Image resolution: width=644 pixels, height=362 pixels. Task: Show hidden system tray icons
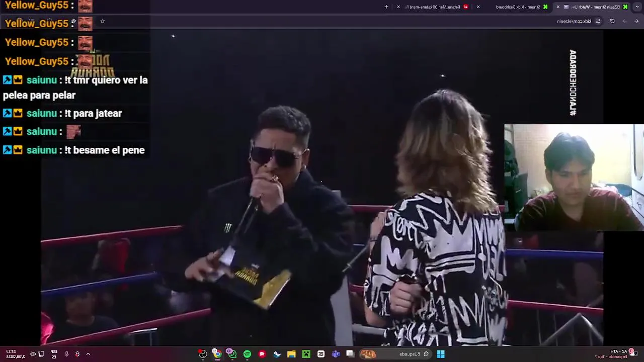[88, 354]
